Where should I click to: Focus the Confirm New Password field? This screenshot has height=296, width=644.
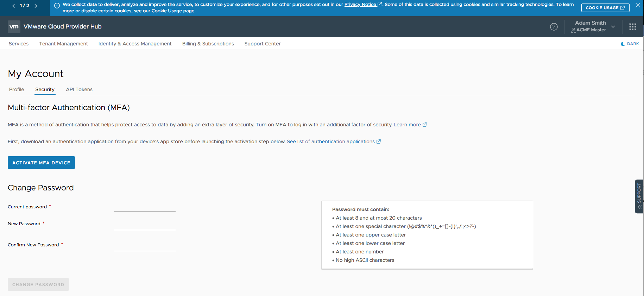(x=144, y=246)
